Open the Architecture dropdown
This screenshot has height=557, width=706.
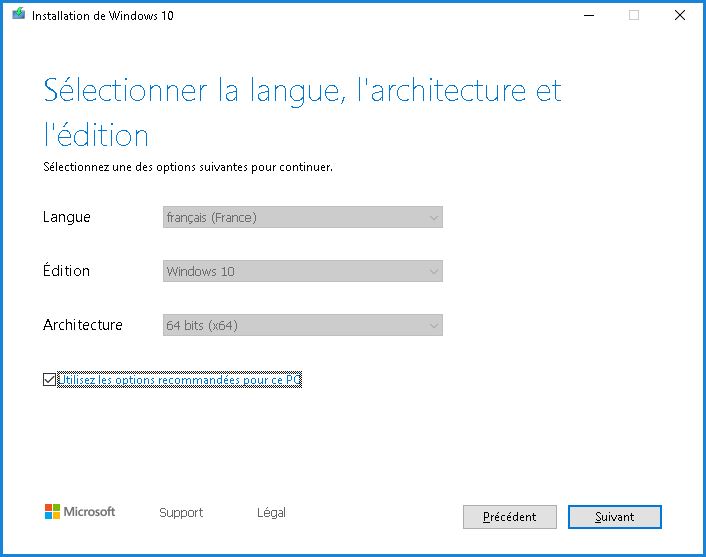pyautogui.click(x=302, y=325)
